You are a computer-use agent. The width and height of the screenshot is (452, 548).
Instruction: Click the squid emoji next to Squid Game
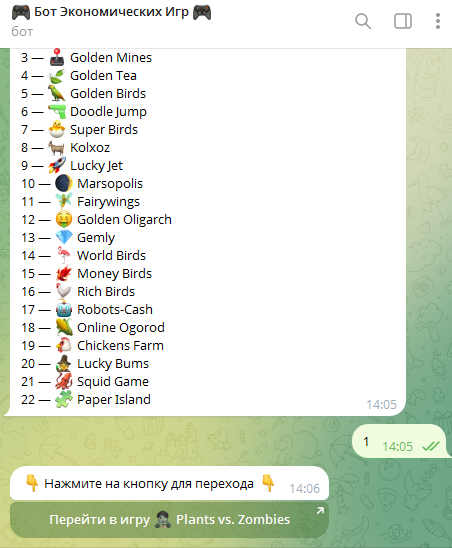(64, 382)
